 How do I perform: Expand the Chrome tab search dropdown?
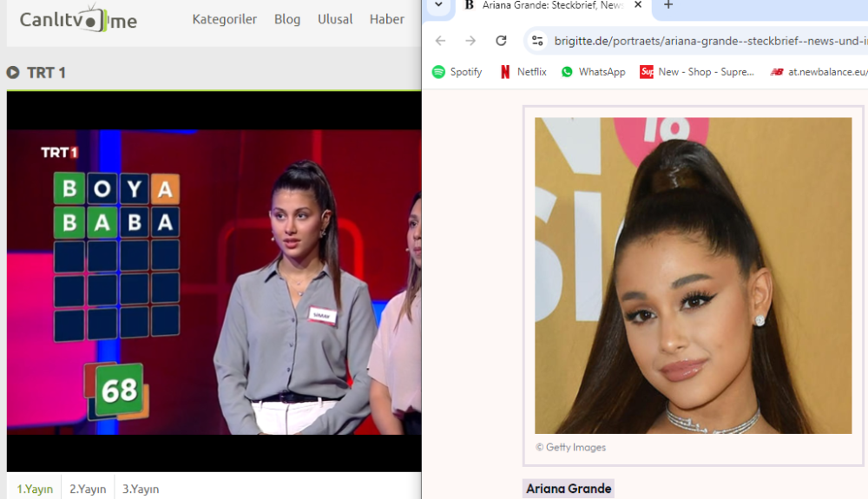click(x=438, y=5)
